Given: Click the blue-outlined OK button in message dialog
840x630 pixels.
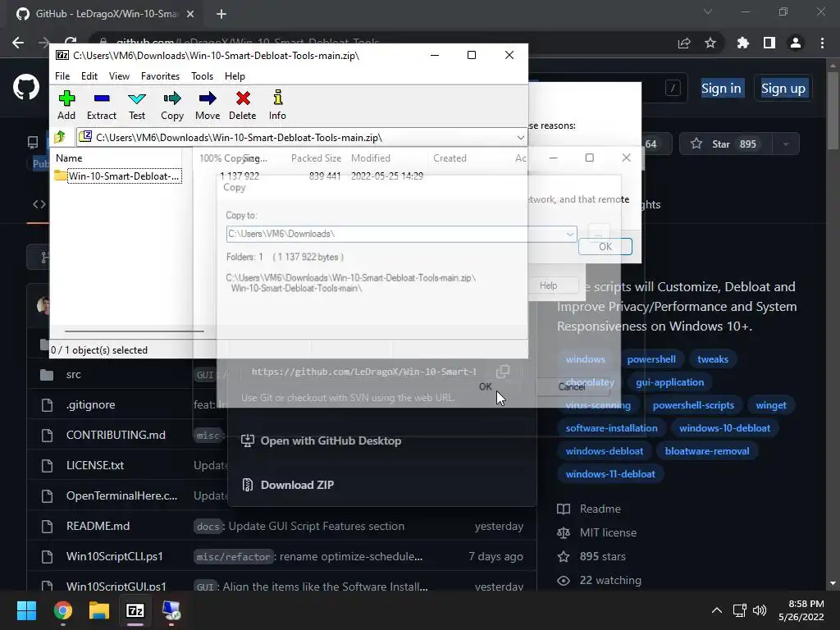Looking at the screenshot, I should [x=605, y=246].
